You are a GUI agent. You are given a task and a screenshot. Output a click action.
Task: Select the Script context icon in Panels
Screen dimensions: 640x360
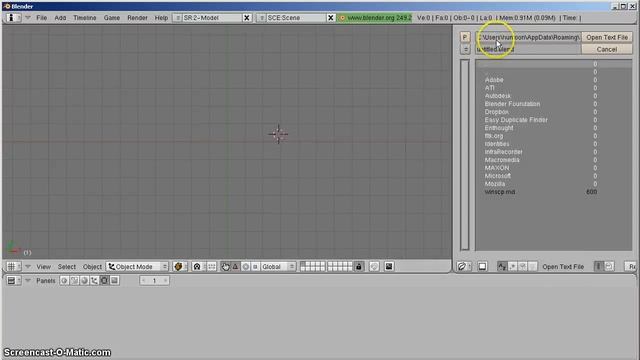click(74, 280)
